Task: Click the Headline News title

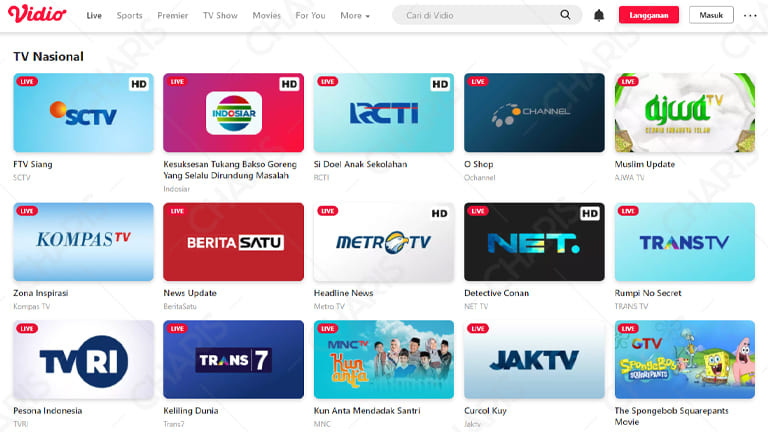Action: tap(343, 293)
